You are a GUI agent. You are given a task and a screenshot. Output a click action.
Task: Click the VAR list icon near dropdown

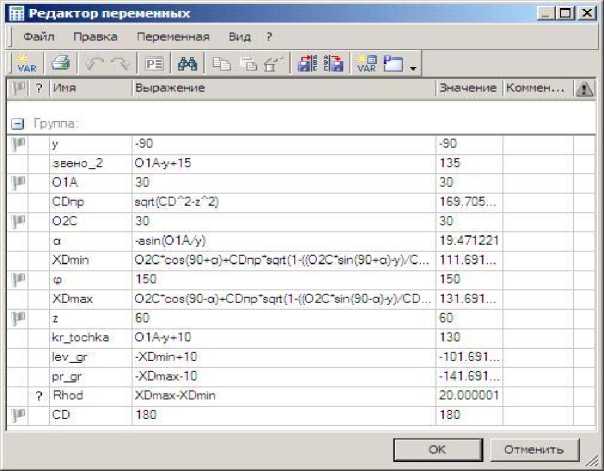pyautogui.click(x=366, y=64)
